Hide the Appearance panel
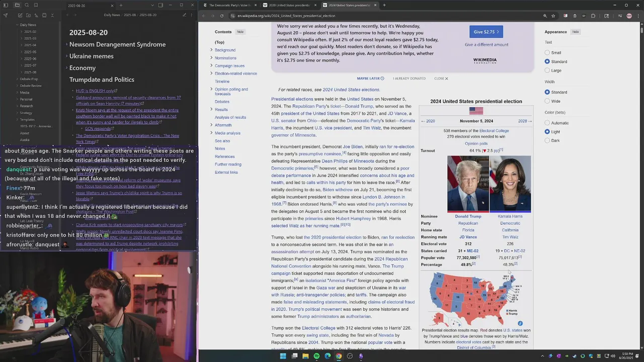Screen dimensions: 644x362 tap(576, 32)
